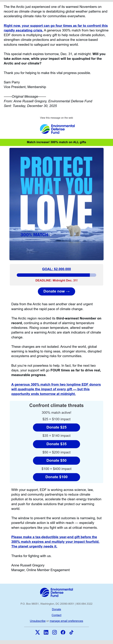Select the Donate $25 button
Viewport: 113px width, 644px height.
coord(56,427)
